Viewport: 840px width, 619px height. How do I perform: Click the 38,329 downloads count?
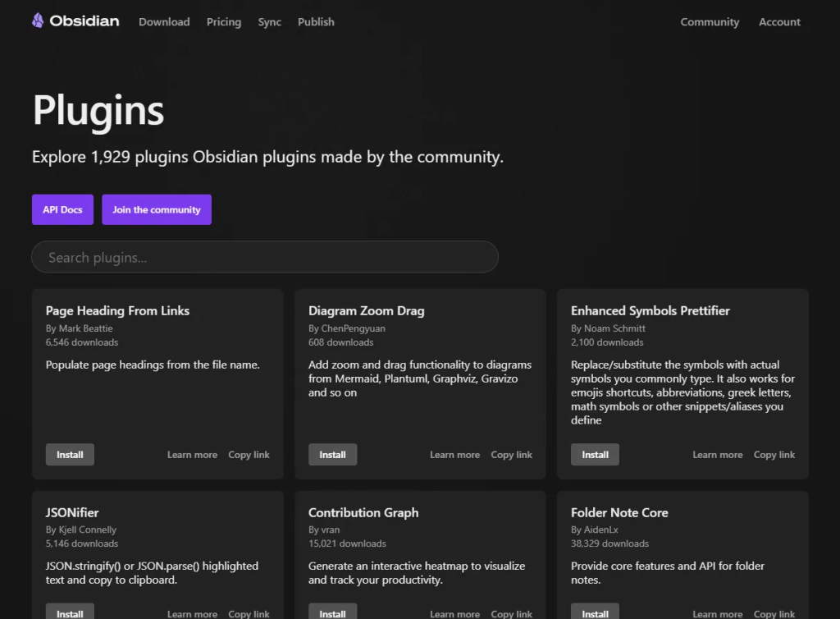[609, 543]
